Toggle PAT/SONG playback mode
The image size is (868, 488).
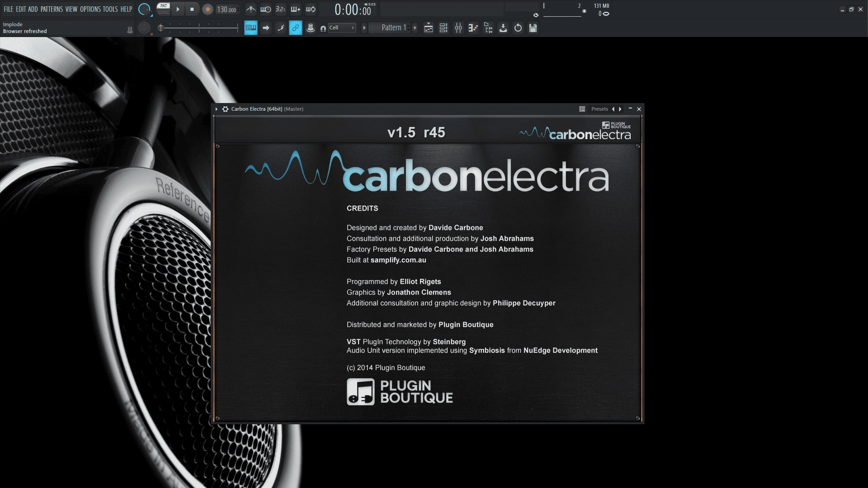[163, 9]
